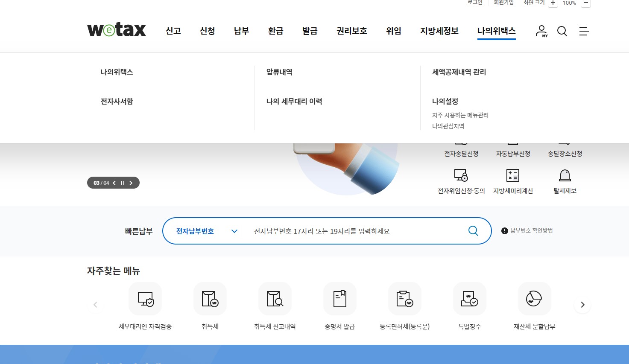Image resolution: width=629 pixels, height=364 pixels.
Task: Open the 나의 세무대리 이력 menu item
Action: (294, 101)
